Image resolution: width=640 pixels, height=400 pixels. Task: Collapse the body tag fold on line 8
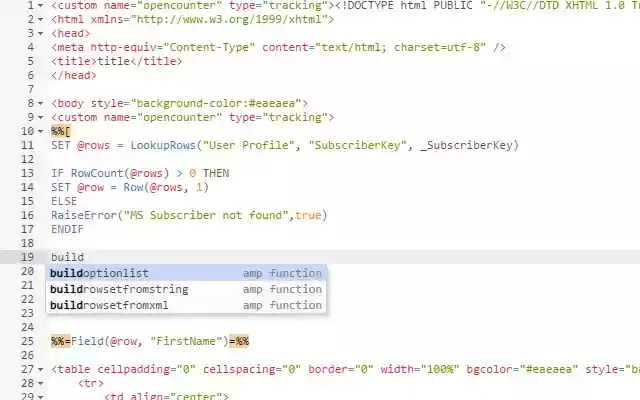click(x=40, y=103)
